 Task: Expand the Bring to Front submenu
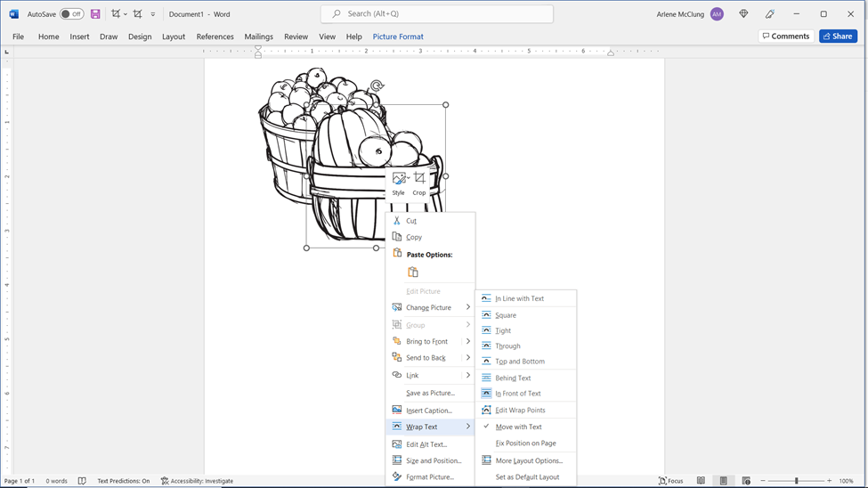coord(467,341)
